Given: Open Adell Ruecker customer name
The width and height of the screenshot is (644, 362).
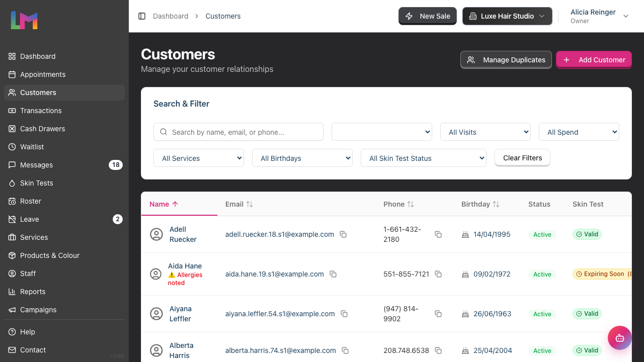Looking at the screenshot, I should 183,234.
